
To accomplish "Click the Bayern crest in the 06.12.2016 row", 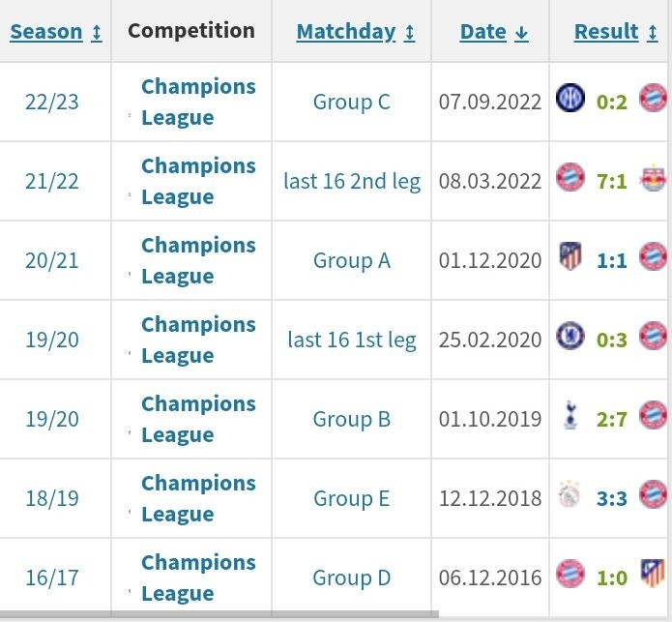I will (568, 574).
